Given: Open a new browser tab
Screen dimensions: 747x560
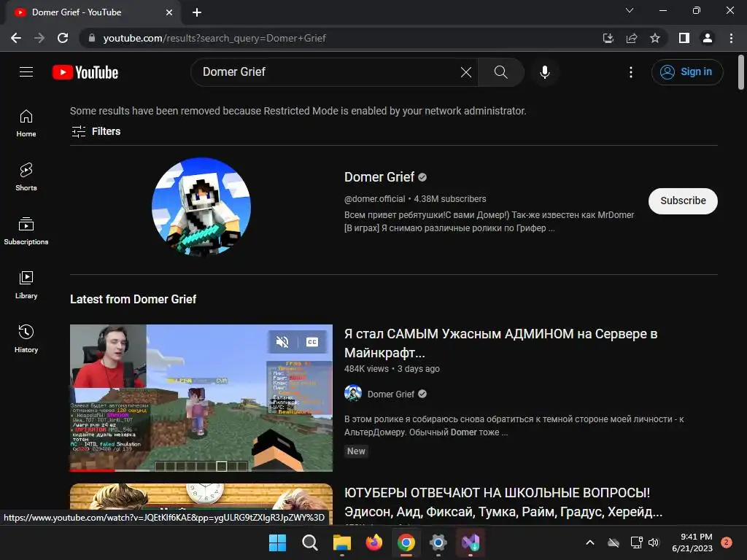Looking at the screenshot, I should (x=197, y=12).
